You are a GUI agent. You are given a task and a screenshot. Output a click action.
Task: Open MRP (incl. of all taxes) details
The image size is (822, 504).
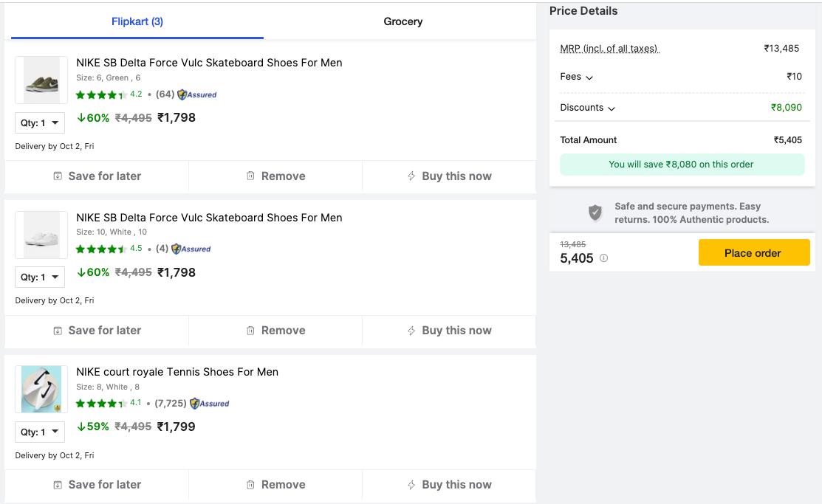pyautogui.click(x=609, y=49)
